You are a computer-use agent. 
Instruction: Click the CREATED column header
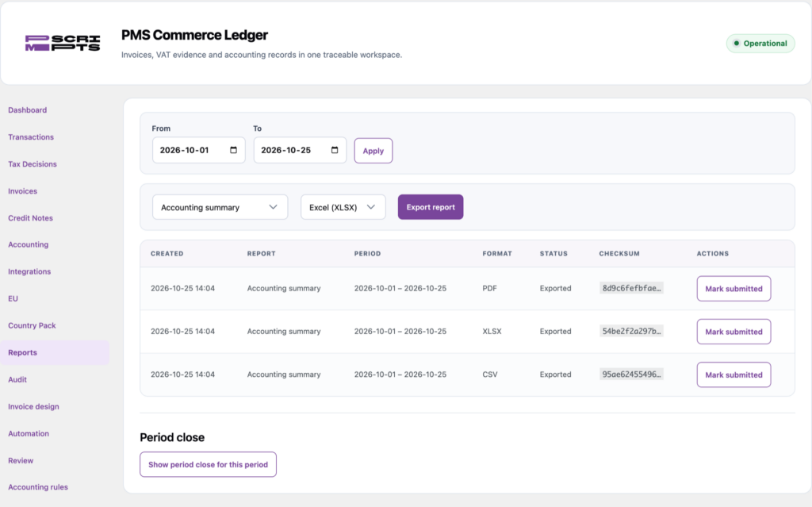pyautogui.click(x=167, y=254)
